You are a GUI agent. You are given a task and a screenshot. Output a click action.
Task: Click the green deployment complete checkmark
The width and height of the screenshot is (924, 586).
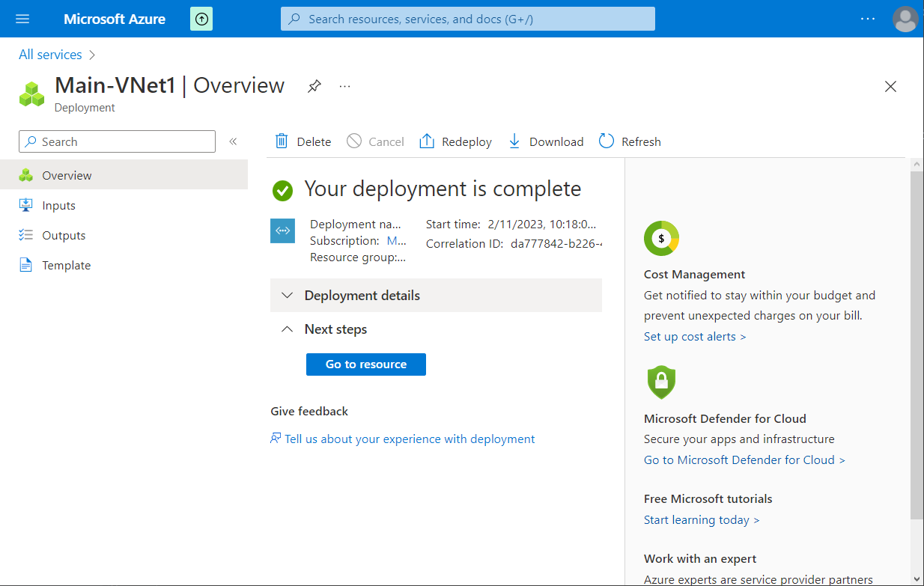tap(282, 191)
